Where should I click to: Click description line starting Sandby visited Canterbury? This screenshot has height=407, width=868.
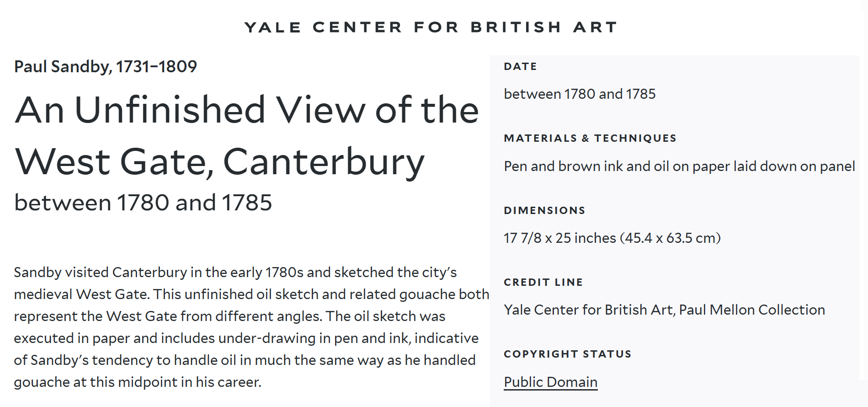point(235,272)
